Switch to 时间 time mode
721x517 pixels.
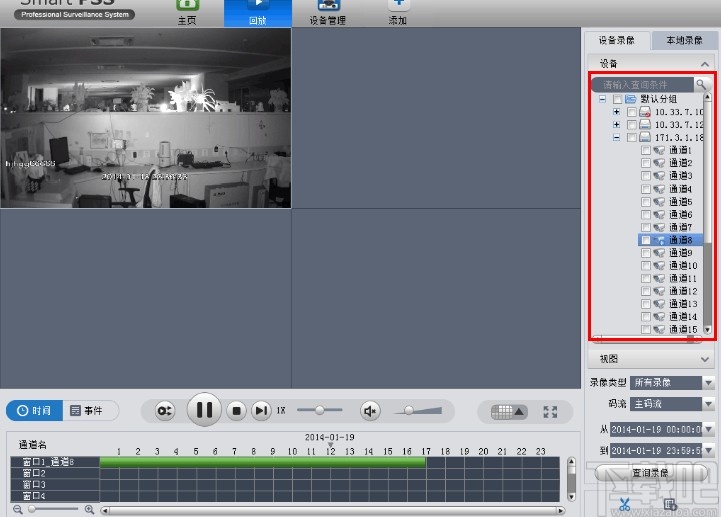(34, 410)
